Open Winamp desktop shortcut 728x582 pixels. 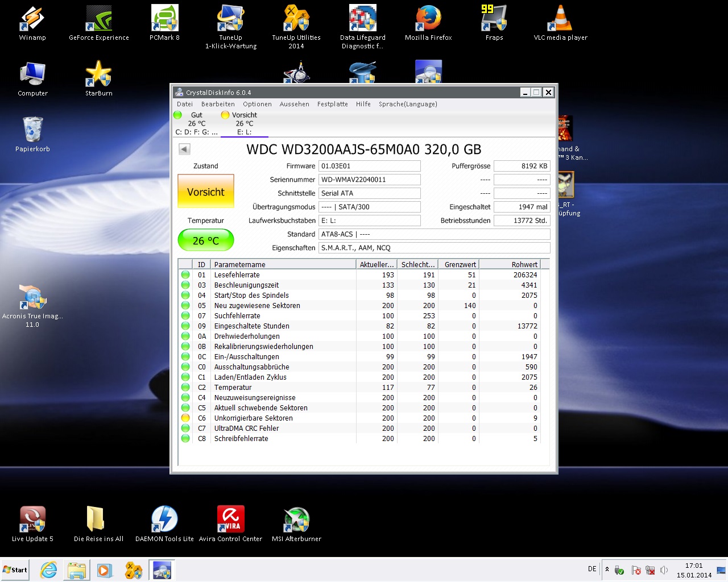(32, 23)
